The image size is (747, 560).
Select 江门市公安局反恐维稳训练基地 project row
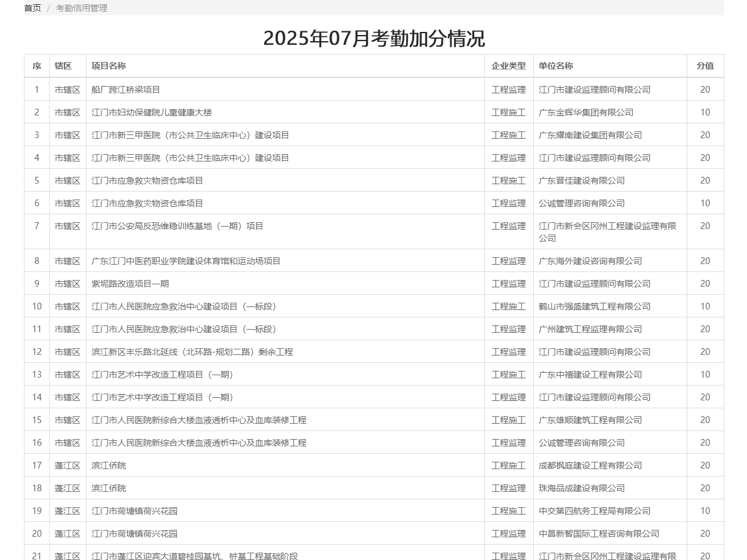click(x=178, y=226)
